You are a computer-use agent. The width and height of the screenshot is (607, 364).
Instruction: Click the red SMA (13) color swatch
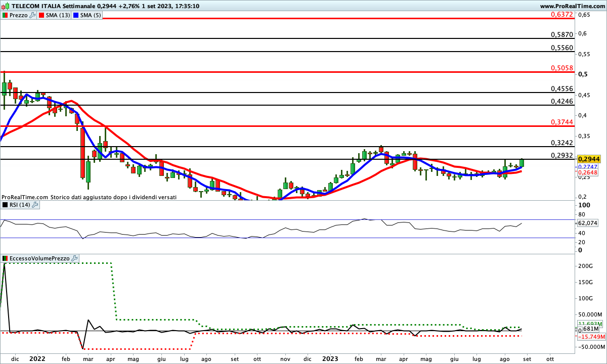(41, 15)
